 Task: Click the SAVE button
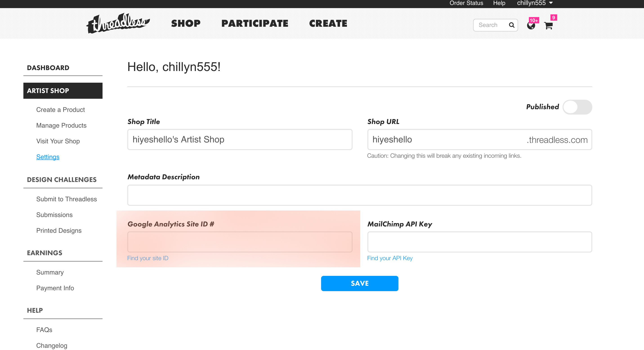[360, 283]
